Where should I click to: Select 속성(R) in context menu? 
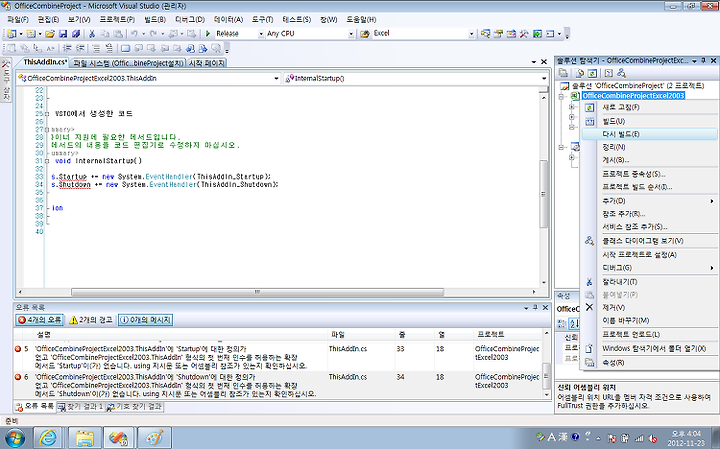tap(649, 363)
